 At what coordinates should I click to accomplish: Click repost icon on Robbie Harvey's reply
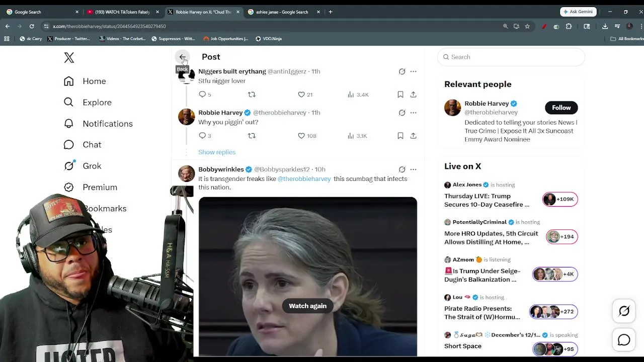[x=252, y=136]
